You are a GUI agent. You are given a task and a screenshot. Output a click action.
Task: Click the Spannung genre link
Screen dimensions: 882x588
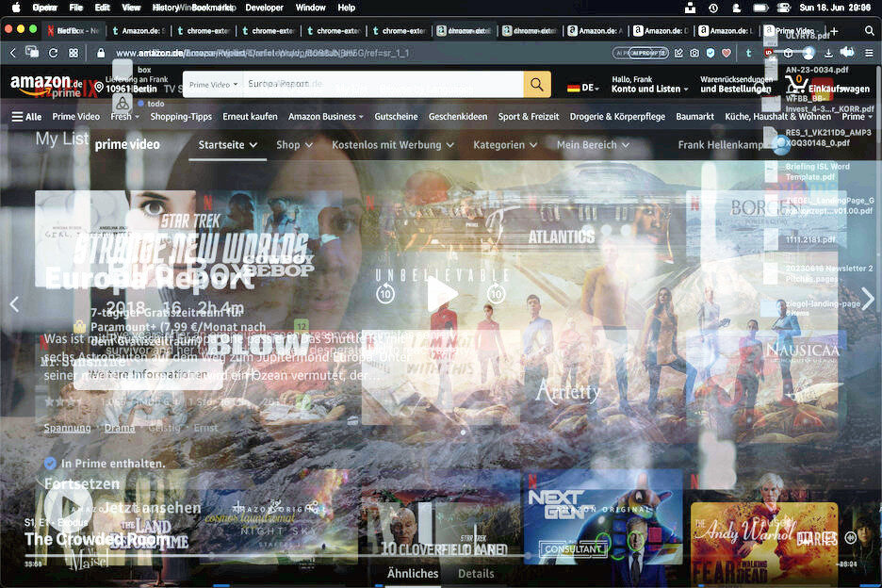(x=67, y=428)
